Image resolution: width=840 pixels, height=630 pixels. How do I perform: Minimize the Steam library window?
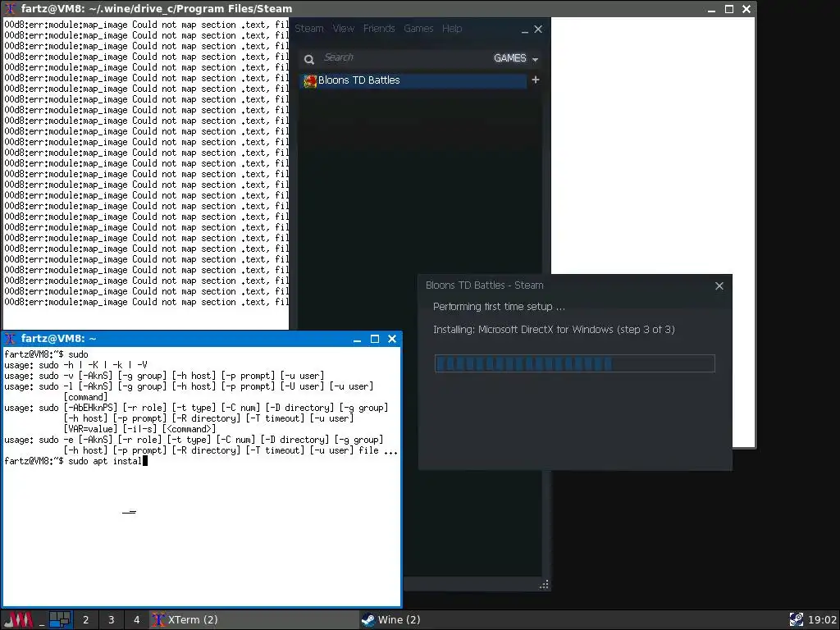tap(524, 30)
